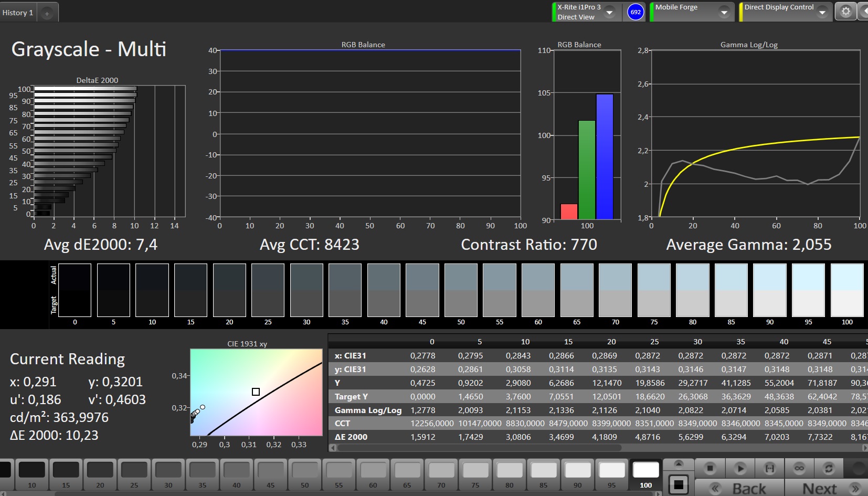Image resolution: width=868 pixels, height=496 pixels.
Task: Open the Mobile Forge source dropdown
Action: coord(724,12)
